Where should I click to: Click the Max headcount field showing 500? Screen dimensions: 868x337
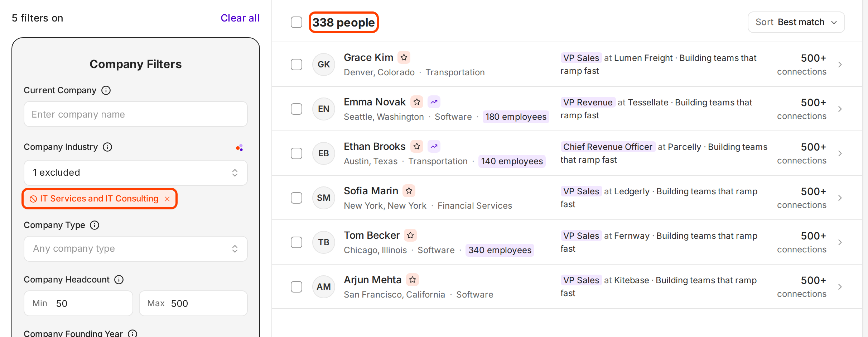click(193, 303)
